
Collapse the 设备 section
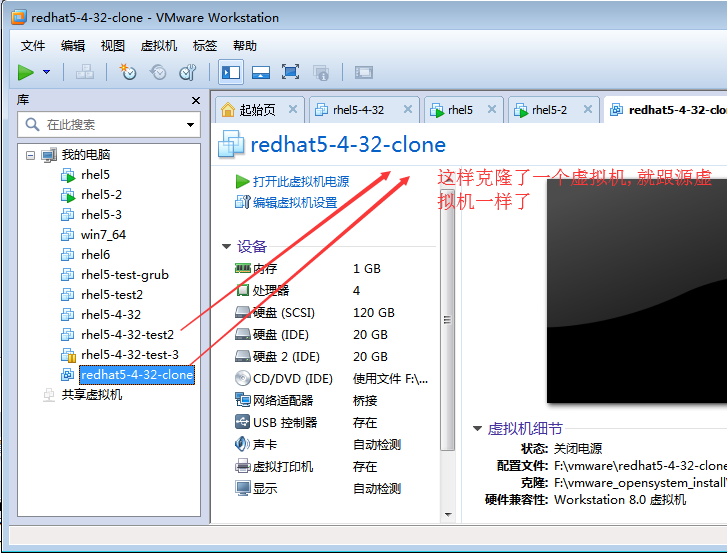(x=227, y=246)
